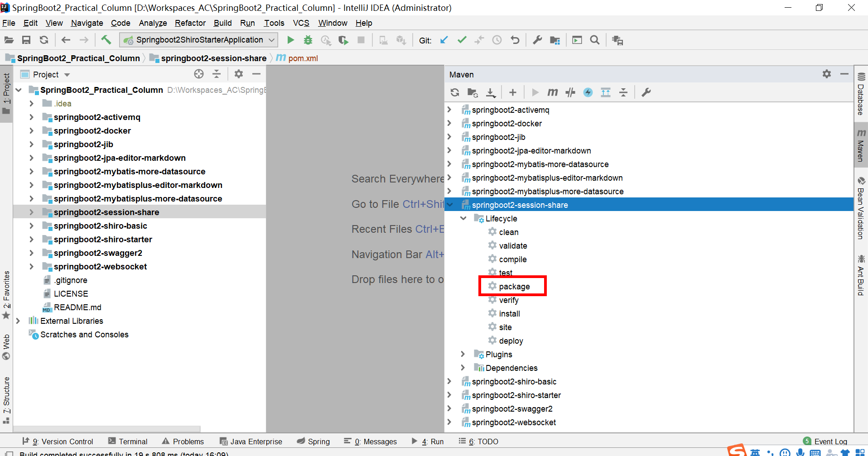Open the Project view dropdown

click(67, 75)
